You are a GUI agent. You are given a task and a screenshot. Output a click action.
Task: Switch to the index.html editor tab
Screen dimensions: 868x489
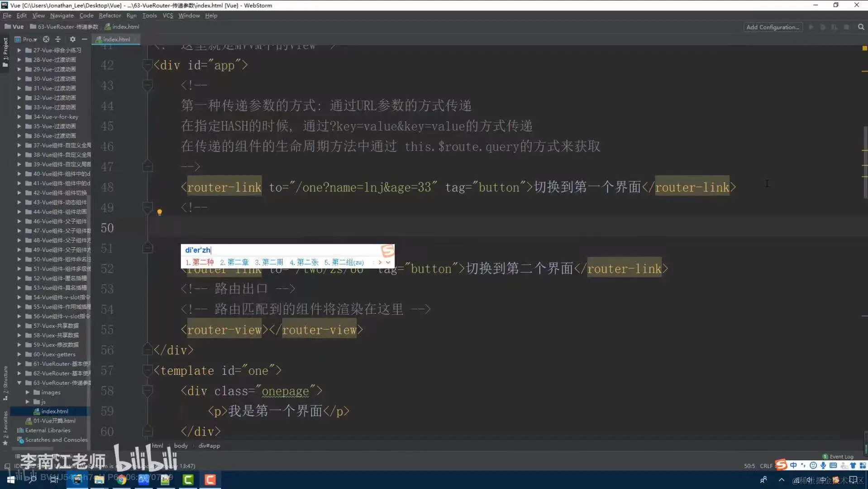116,39
